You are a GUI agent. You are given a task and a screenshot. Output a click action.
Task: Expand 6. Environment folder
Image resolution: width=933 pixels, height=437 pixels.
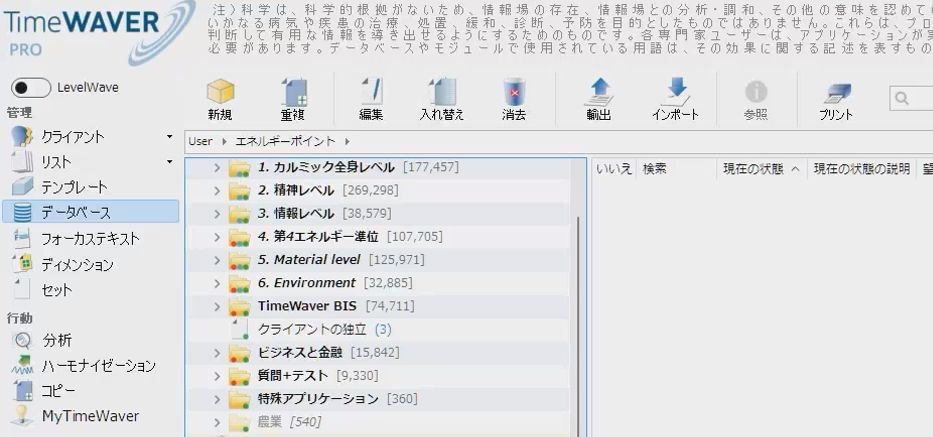217,284
